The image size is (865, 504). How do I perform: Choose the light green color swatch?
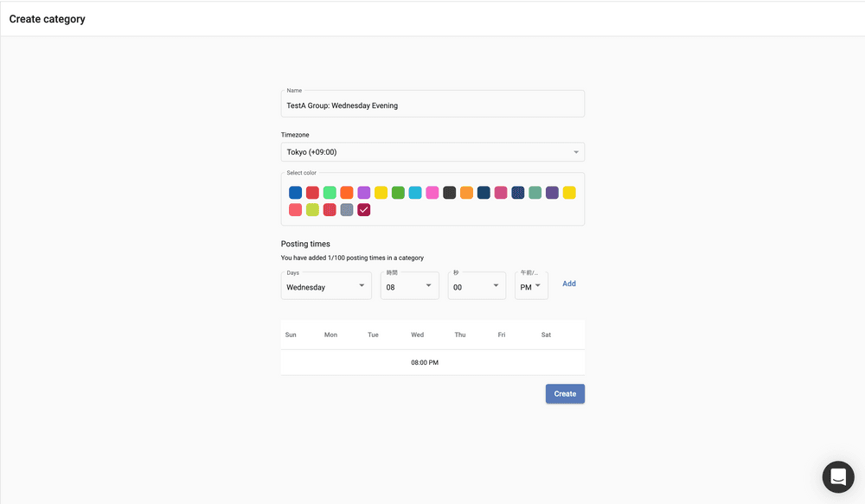[330, 193]
